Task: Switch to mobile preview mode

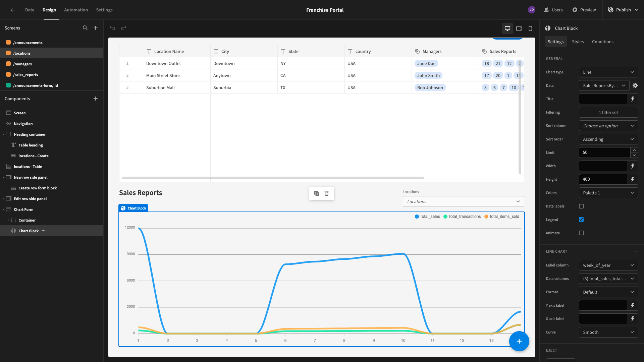Action: (x=530, y=28)
